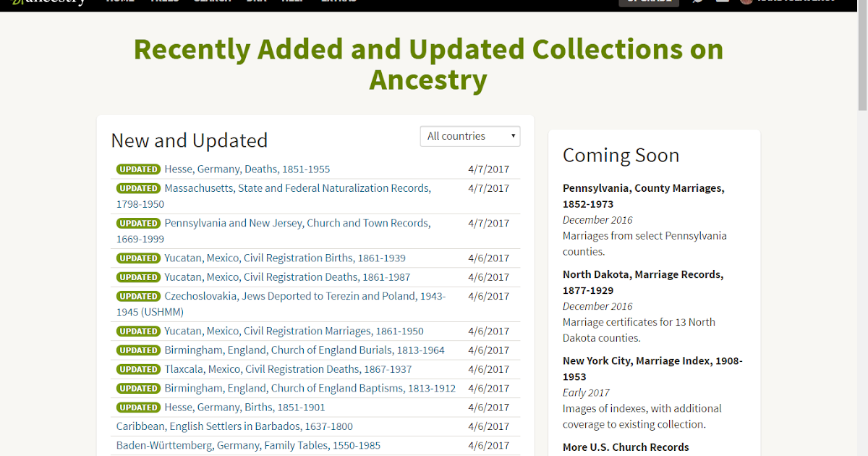Open the All countries filter dropdown
The width and height of the screenshot is (868, 456).
(470, 136)
